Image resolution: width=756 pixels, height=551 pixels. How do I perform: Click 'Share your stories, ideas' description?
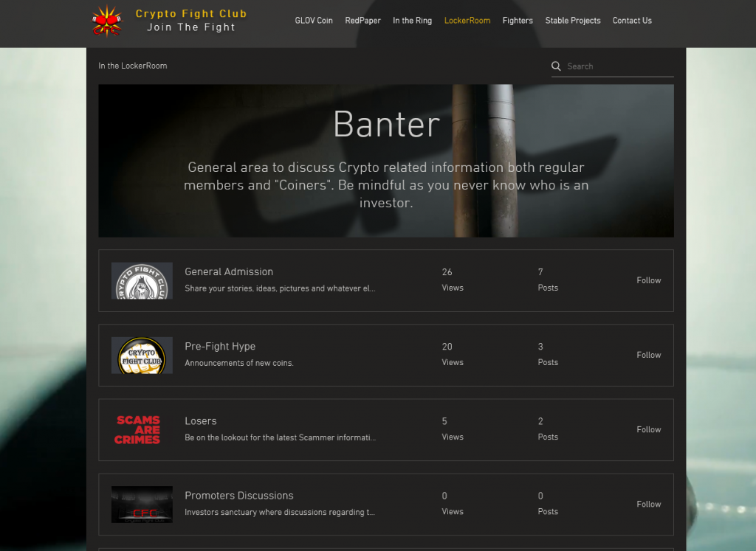280,288
